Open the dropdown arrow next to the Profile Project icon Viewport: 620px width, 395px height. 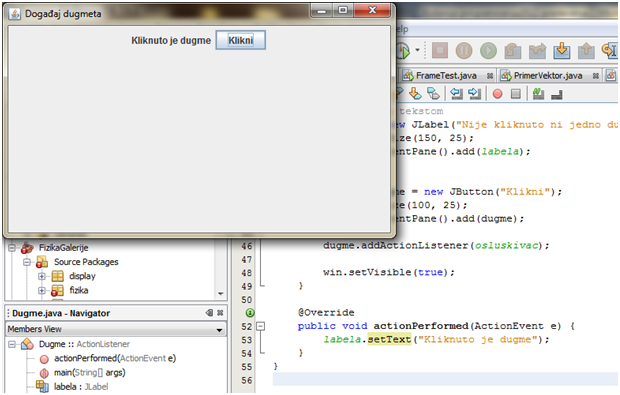(417, 50)
